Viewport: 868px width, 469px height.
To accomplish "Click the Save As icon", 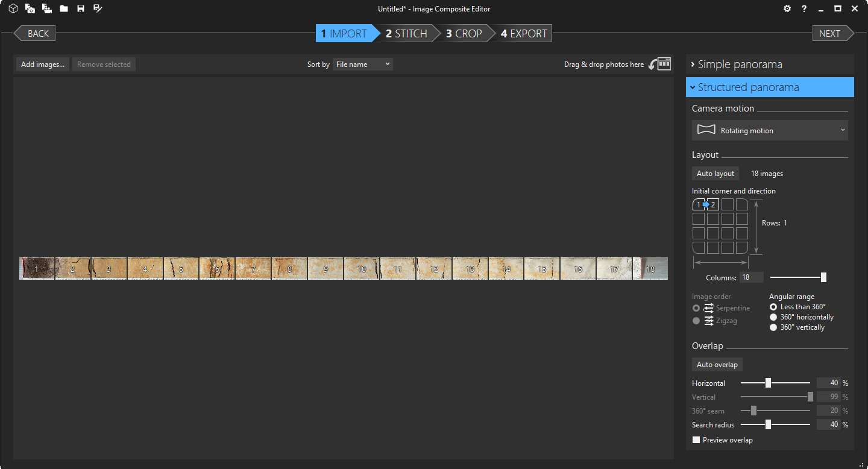I will 98,8.
